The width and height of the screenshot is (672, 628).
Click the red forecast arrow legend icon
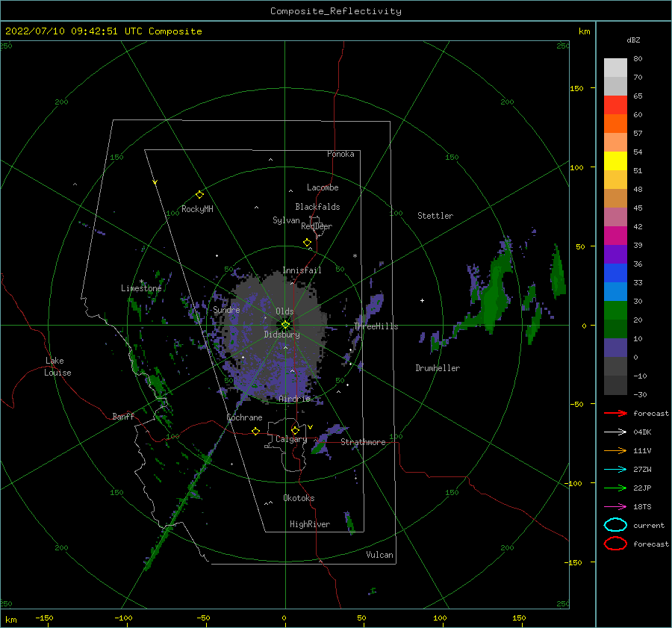[x=615, y=413]
